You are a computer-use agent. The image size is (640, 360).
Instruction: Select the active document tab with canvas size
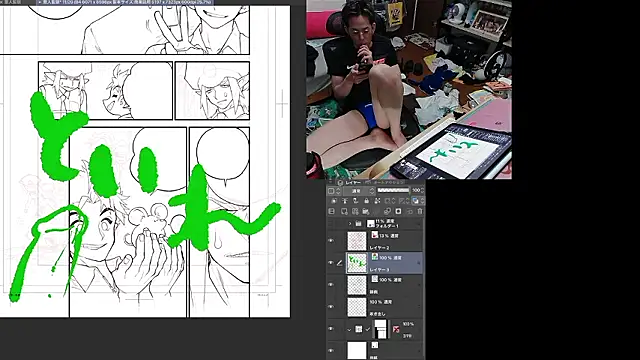coord(124,2)
